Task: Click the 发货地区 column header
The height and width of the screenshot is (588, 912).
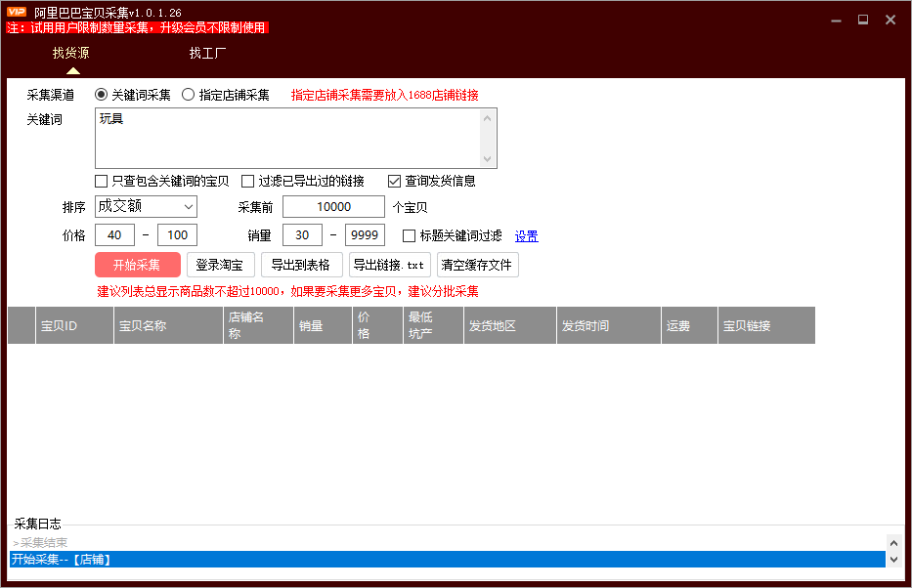Action: tap(510, 325)
